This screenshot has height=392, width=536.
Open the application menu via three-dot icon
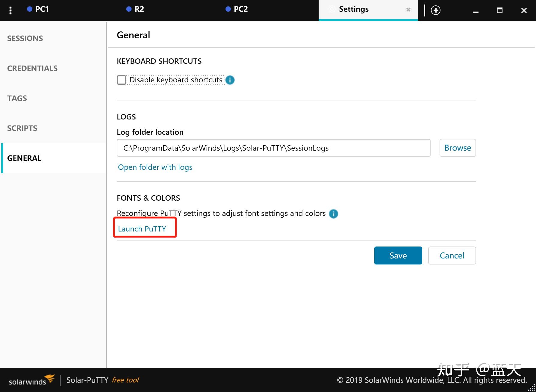[10, 10]
